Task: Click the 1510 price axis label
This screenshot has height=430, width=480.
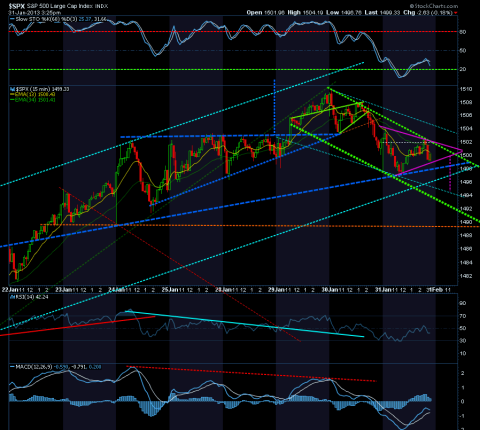Action: point(467,89)
